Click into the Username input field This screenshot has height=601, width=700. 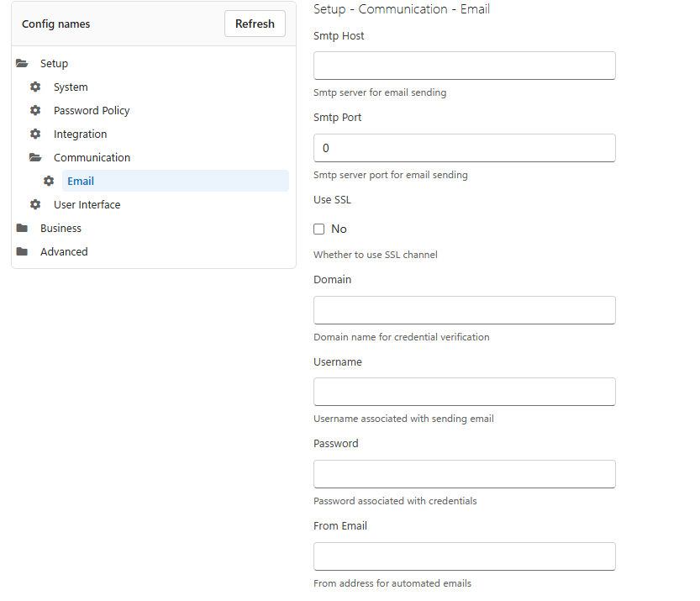pos(464,392)
